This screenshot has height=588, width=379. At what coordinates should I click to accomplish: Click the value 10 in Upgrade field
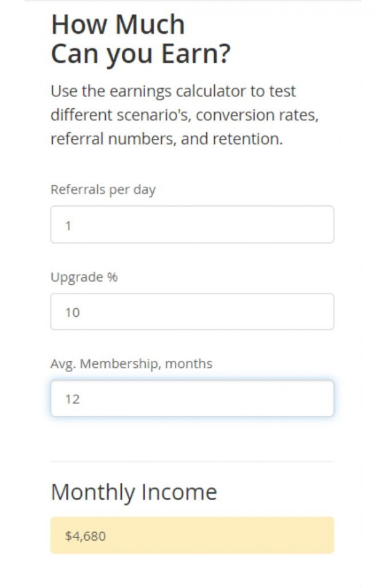[x=72, y=312]
